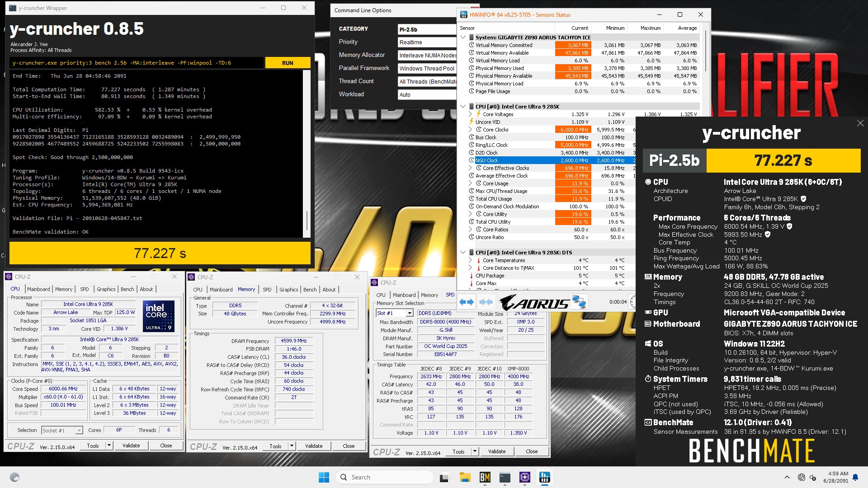Click the network globe icon in system tray
868x488 pixels.
pyautogui.click(x=802, y=477)
